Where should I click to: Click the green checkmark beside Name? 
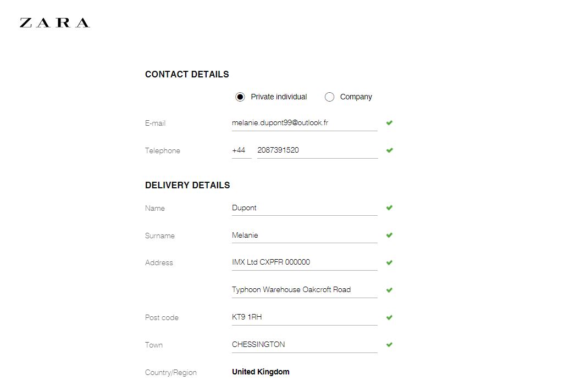389,208
